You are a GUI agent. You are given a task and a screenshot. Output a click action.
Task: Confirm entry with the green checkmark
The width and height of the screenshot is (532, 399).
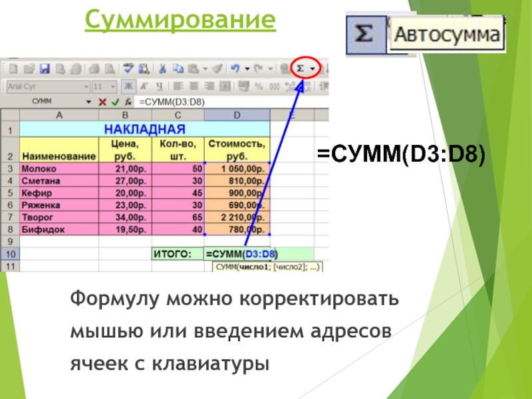point(115,102)
